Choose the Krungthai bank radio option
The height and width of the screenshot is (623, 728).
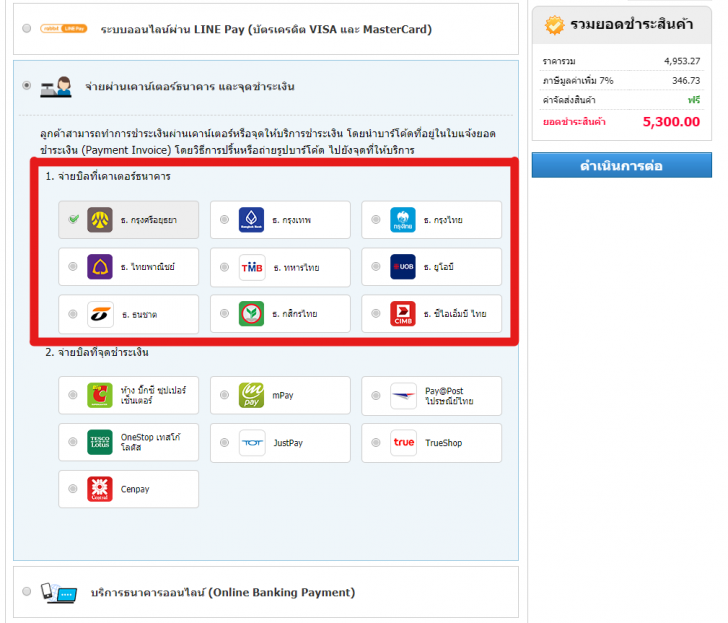pyautogui.click(x=376, y=219)
